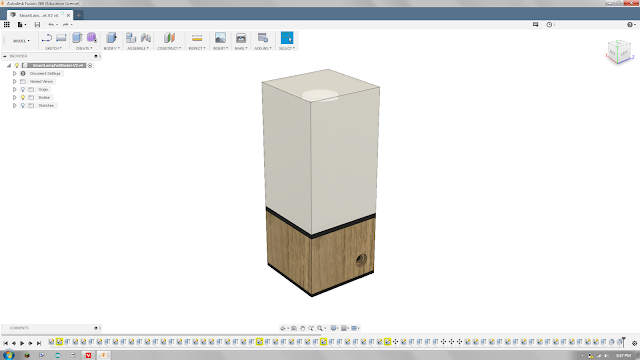The width and height of the screenshot is (640, 360).
Task: Jump timeline to the beginning
Action: click(6, 343)
